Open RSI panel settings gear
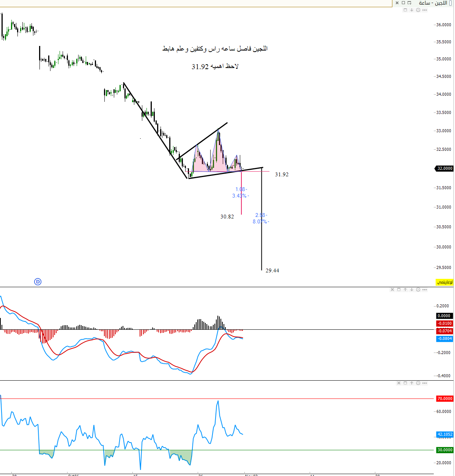Image resolution: width=455 pixels, height=476 pixels. (x=418, y=383)
